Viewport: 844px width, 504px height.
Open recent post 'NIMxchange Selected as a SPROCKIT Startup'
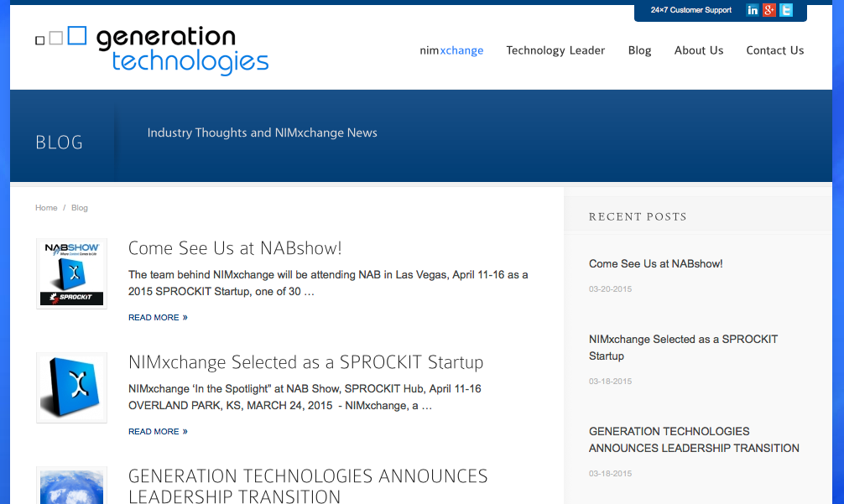(x=683, y=347)
